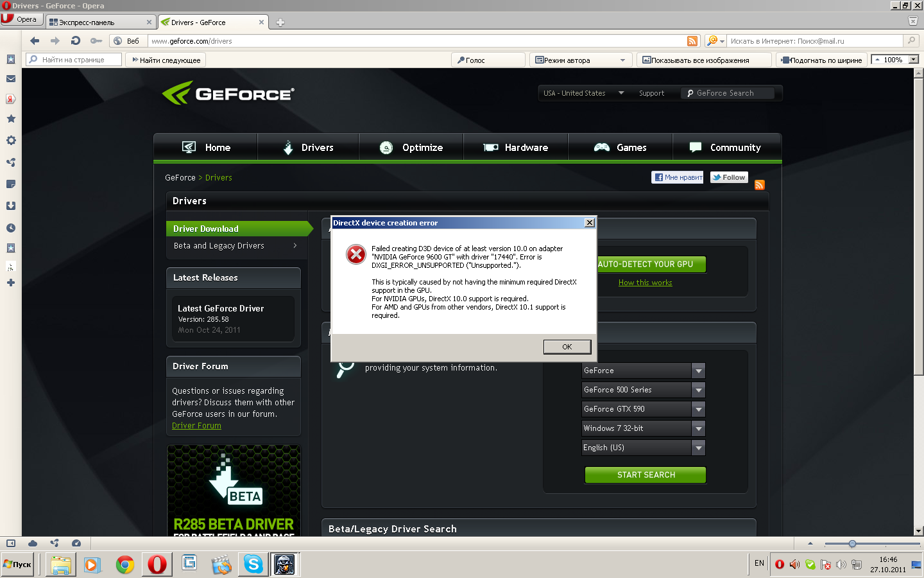The image size is (924, 578).
Task: Click the Opera Turbo speedometer icon
Action: (x=76, y=543)
